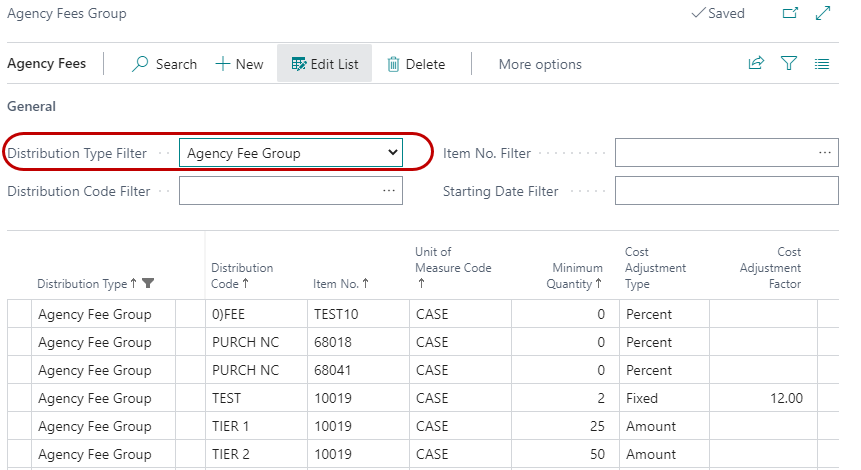Sort by Minimum Quantity column header
Viewport: 861px width, 470px height.
[574, 276]
